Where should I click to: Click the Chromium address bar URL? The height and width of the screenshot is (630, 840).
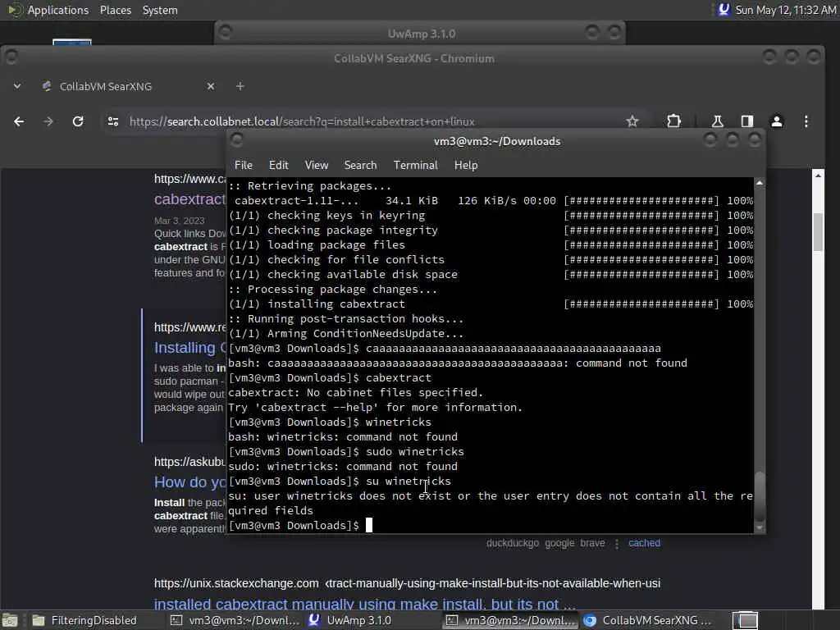302,121
